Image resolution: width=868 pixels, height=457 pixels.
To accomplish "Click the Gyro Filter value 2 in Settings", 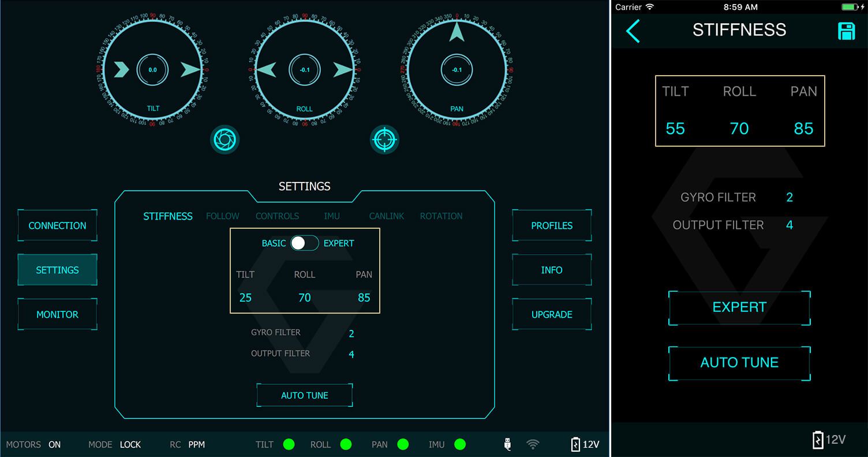I will (x=351, y=333).
